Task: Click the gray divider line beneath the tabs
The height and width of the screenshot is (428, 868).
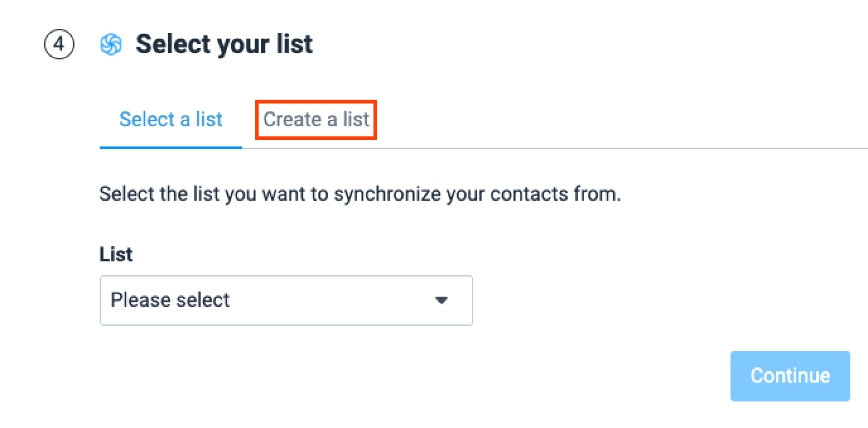Action: click(555, 148)
